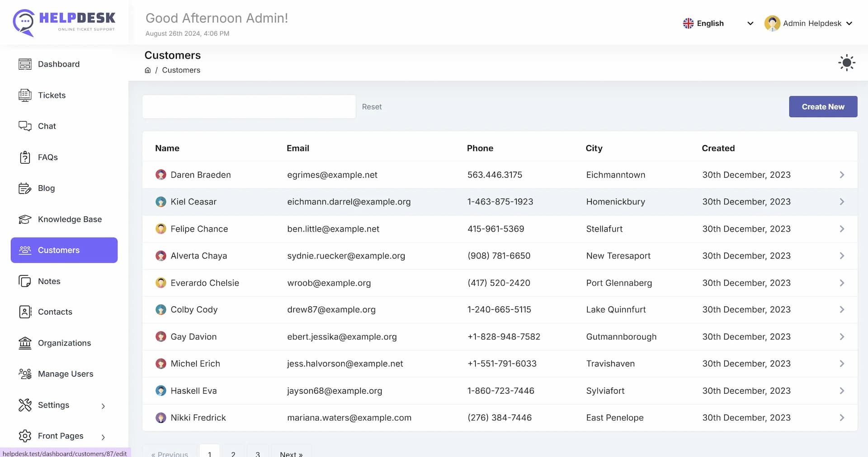This screenshot has height=457, width=868.
Task: Click the Knowledge Base graduation cap icon
Action: [x=25, y=219]
